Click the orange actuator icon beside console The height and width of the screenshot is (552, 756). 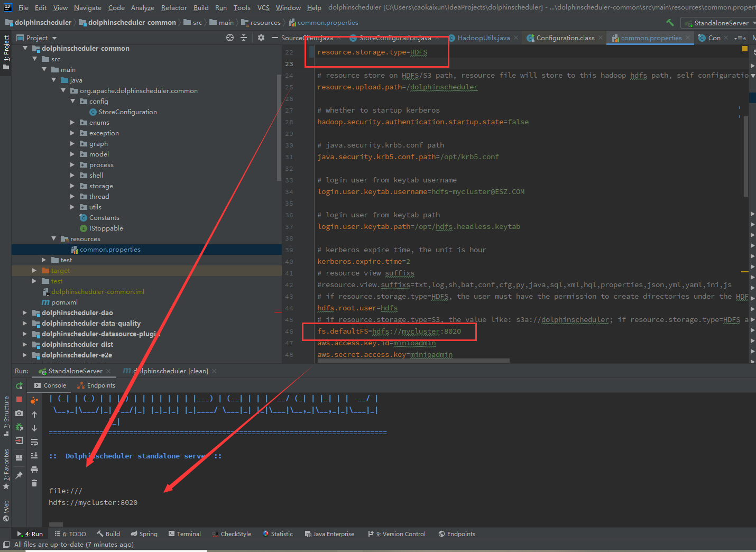[x=34, y=400]
